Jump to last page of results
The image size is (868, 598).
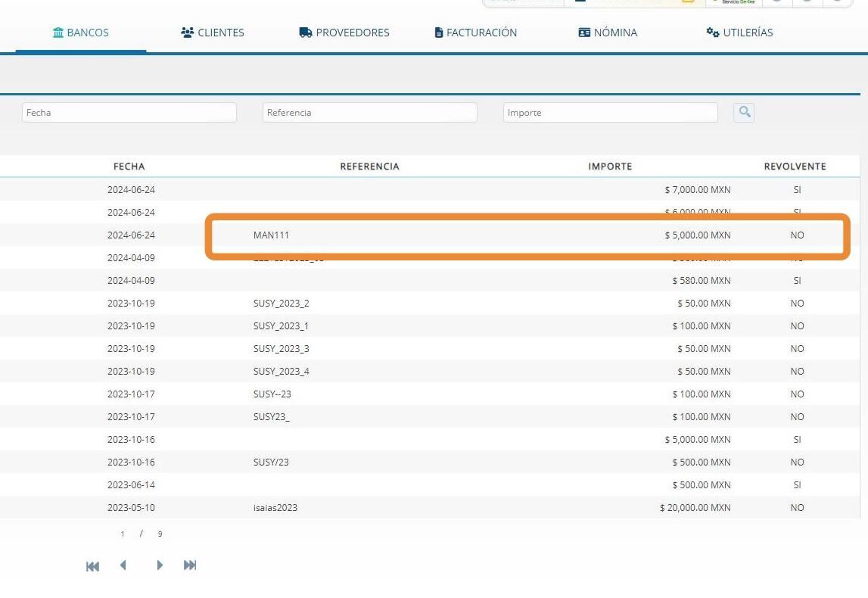[190, 565]
